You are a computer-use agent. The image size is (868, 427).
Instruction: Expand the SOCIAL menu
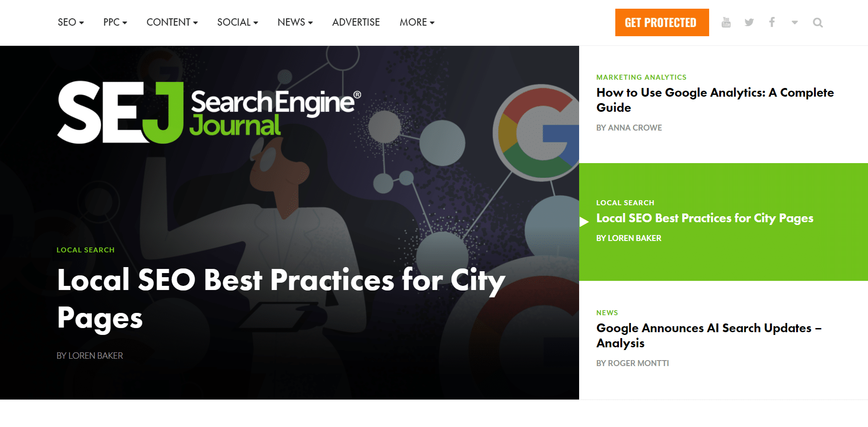pyautogui.click(x=238, y=22)
